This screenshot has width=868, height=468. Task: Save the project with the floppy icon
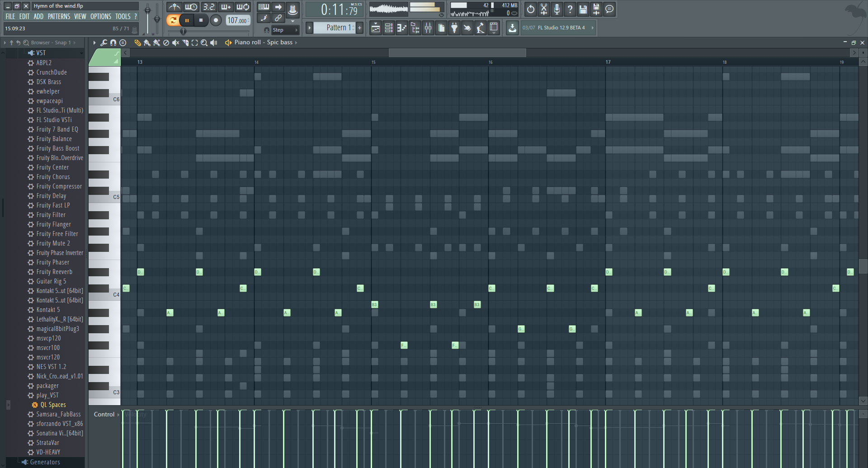[583, 9]
